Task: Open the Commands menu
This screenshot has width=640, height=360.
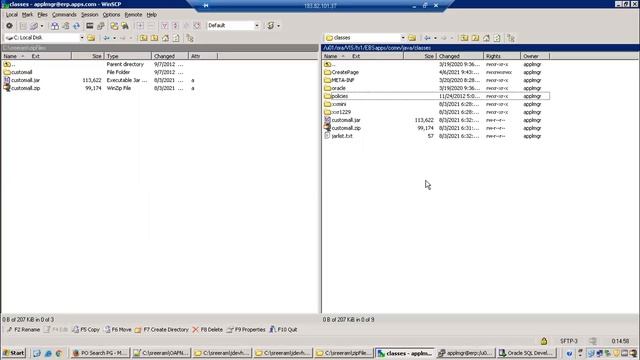Action: pos(64,15)
